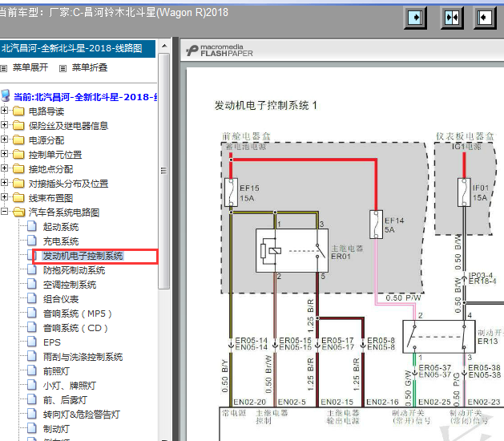
Task: Click the 发动机电子控制系统 1 diagram title
Action: pyautogui.click(x=265, y=106)
